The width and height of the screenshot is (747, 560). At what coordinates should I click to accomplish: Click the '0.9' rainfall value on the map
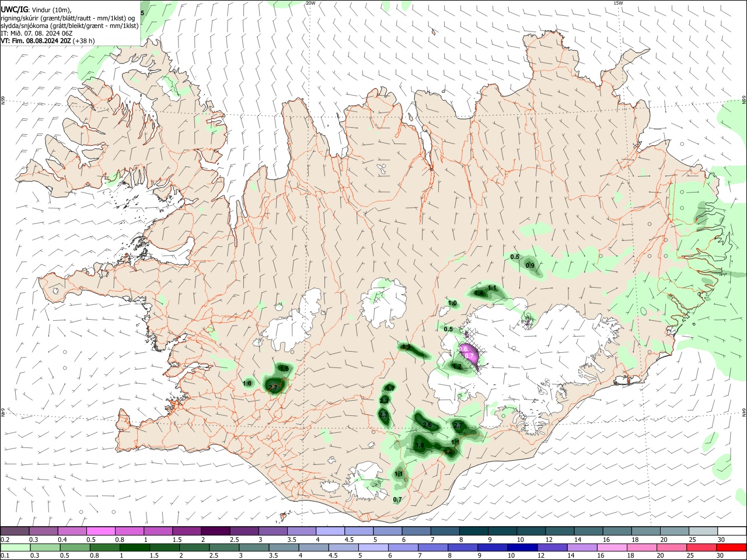[x=530, y=265]
